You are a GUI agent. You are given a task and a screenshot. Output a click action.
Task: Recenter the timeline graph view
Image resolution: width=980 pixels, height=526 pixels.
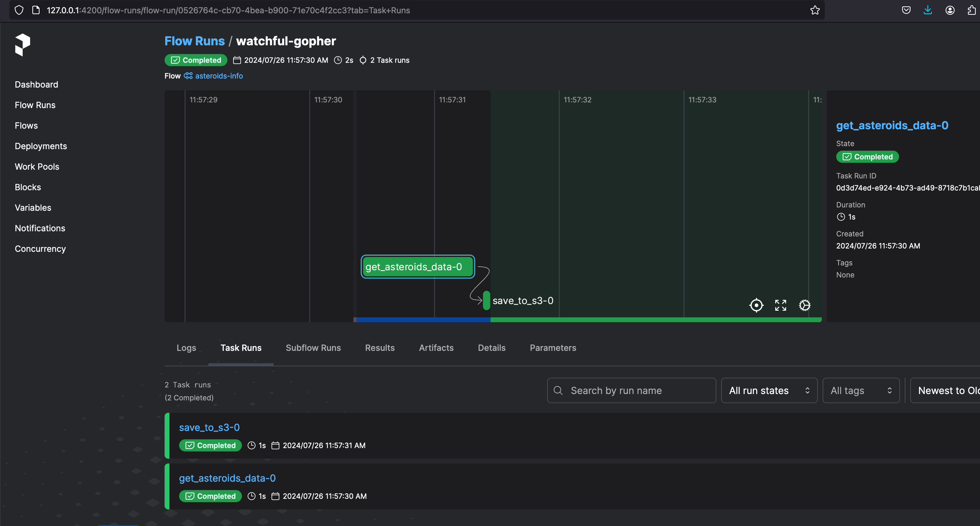pos(756,305)
